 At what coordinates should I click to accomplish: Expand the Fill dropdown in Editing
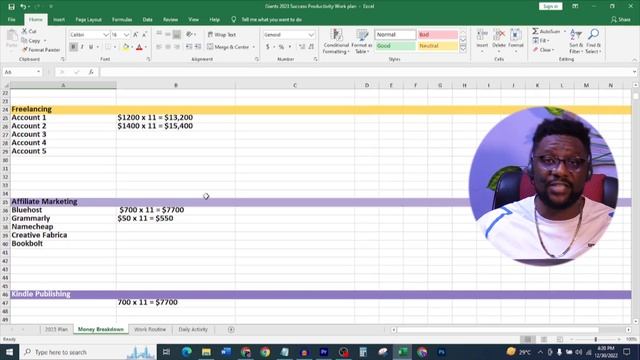click(548, 41)
